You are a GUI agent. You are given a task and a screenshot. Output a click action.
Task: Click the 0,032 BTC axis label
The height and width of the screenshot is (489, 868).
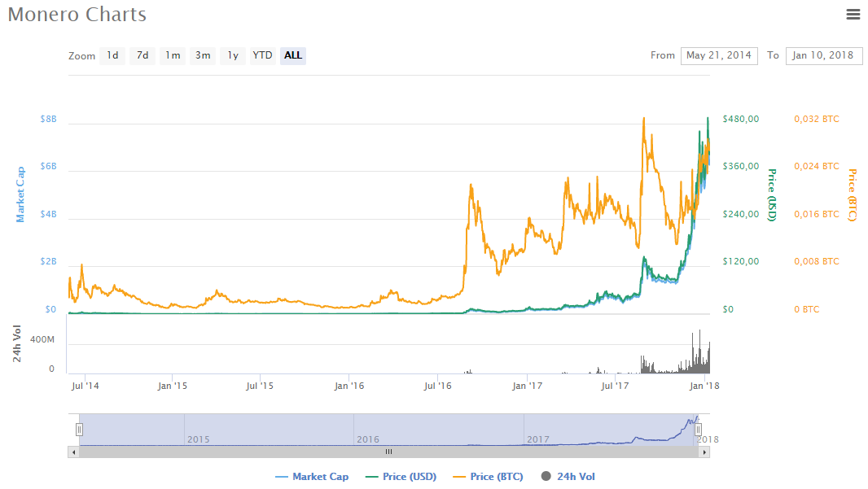[817, 119]
